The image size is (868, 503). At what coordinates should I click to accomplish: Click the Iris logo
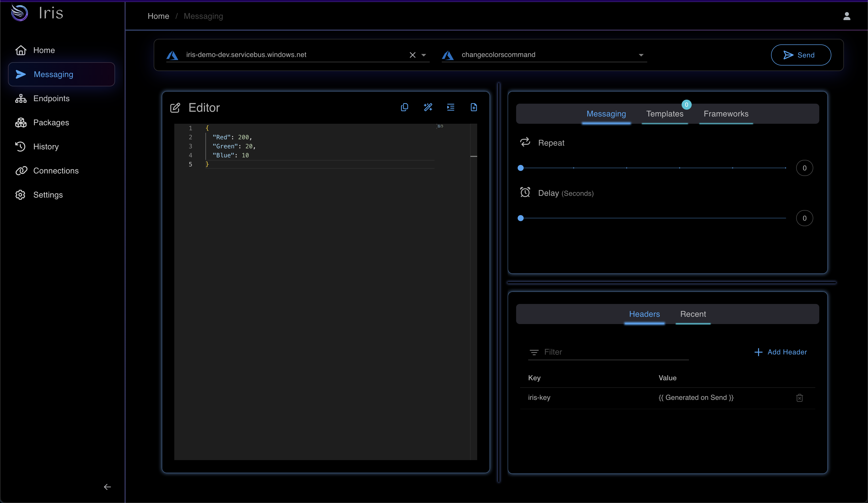(20, 13)
